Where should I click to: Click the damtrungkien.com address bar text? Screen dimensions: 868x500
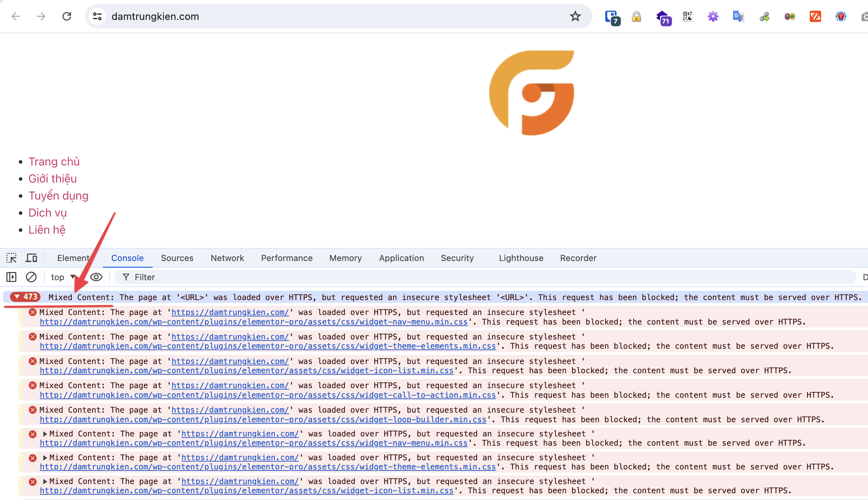(155, 16)
